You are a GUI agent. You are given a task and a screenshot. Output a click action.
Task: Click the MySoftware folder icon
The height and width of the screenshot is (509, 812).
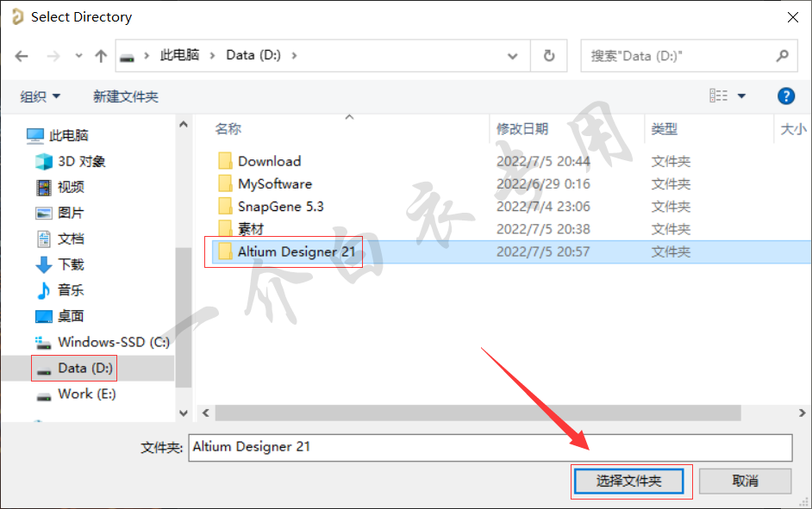pos(225,183)
